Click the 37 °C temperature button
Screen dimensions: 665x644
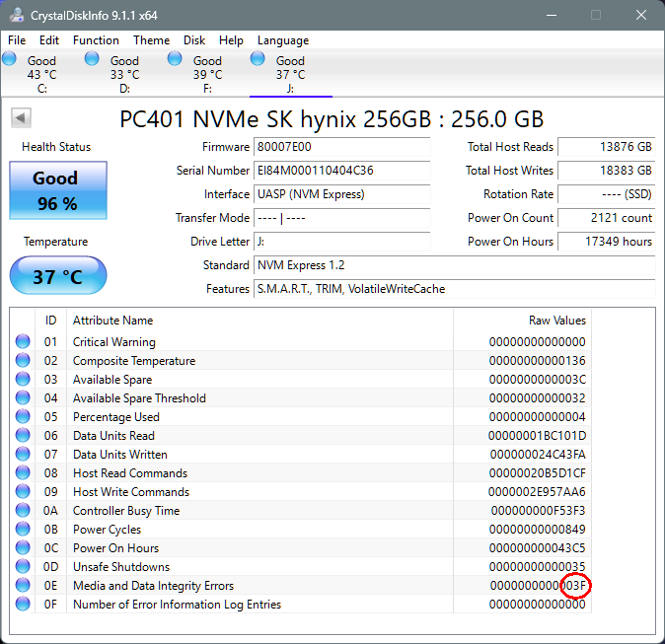(57, 276)
